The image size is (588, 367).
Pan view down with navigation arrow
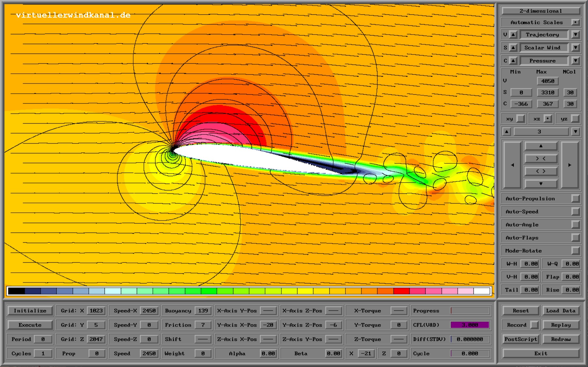[x=541, y=184]
